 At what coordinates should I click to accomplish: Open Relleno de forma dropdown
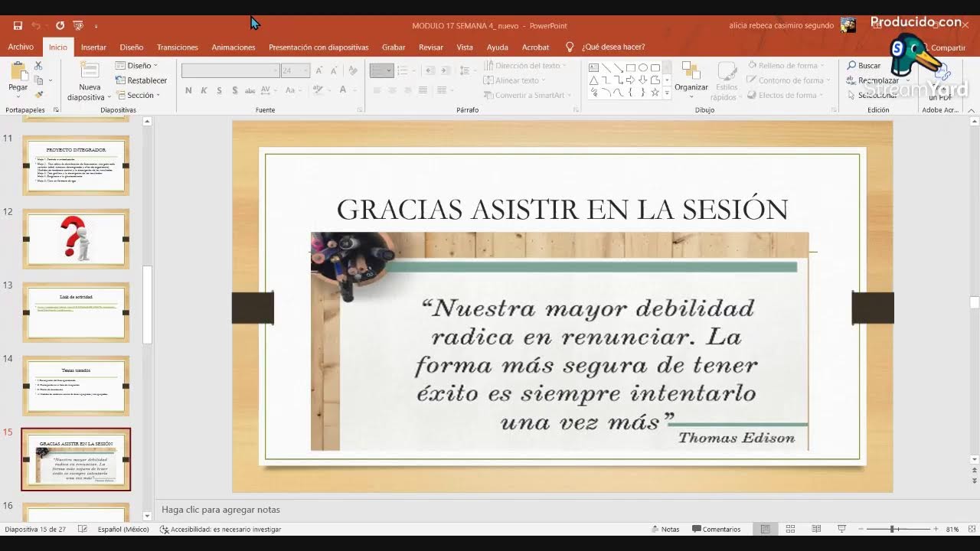[x=786, y=66]
